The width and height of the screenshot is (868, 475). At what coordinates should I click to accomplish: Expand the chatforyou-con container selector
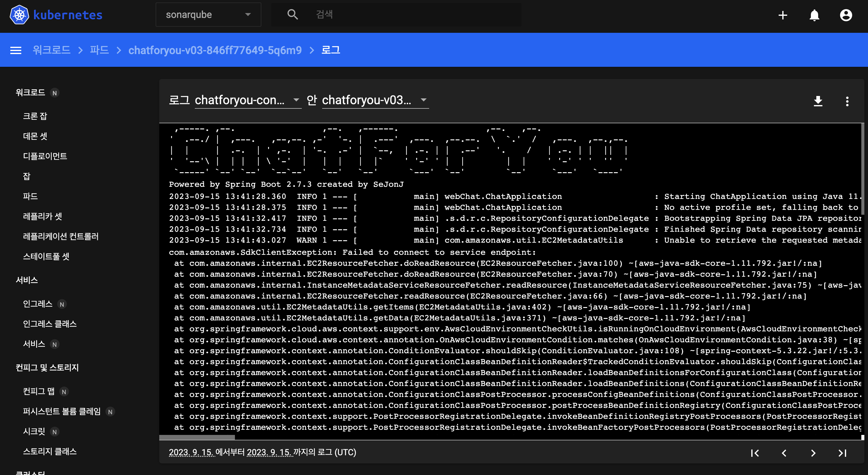tap(247, 100)
